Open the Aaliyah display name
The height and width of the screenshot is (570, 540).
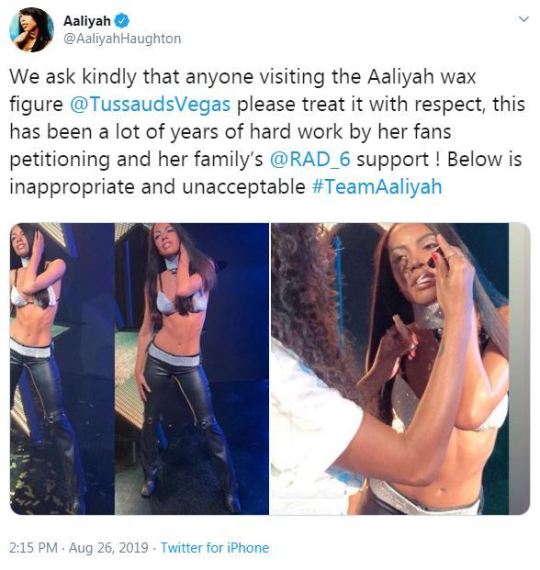87,21
